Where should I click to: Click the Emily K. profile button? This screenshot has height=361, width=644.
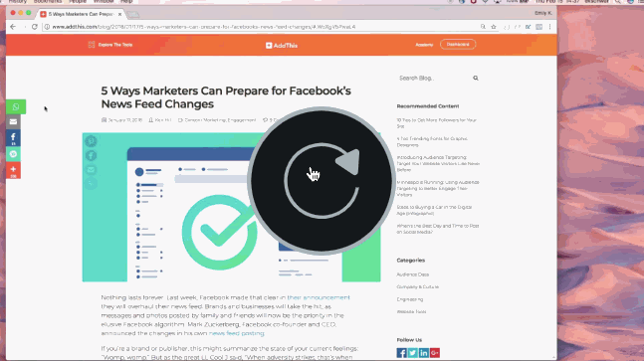point(542,13)
